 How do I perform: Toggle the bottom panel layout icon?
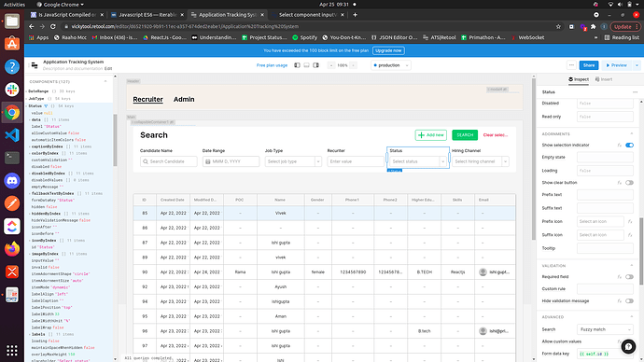point(306,65)
